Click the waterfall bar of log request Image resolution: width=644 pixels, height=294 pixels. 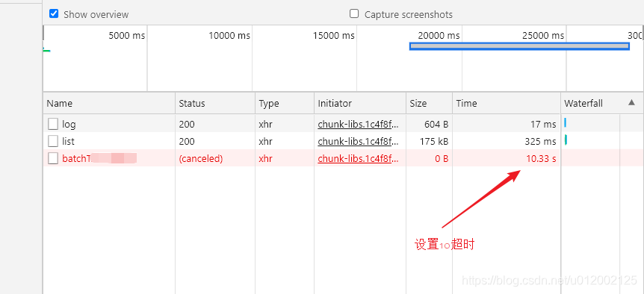pos(566,122)
